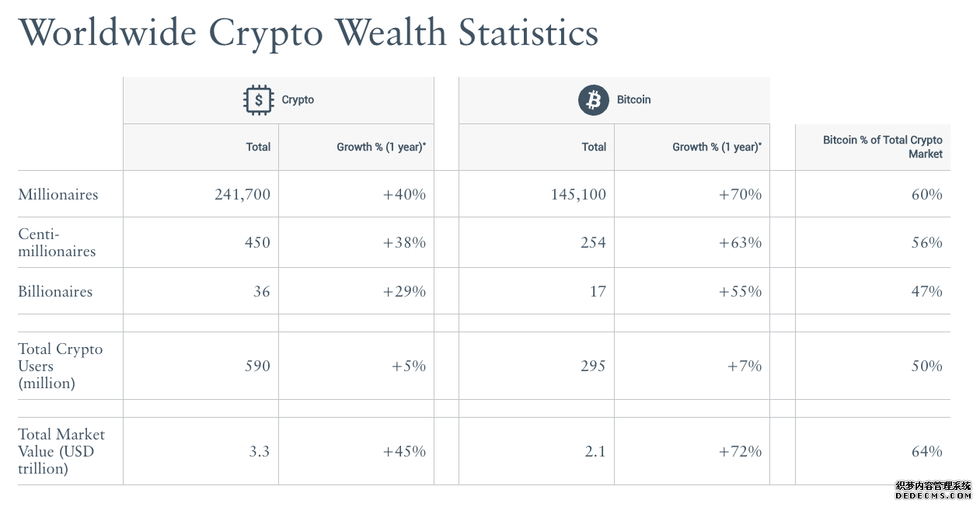Click the +29% crypto billionaires growth cell
This screenshot has height=507, width=980.
(x=356, y=291)
